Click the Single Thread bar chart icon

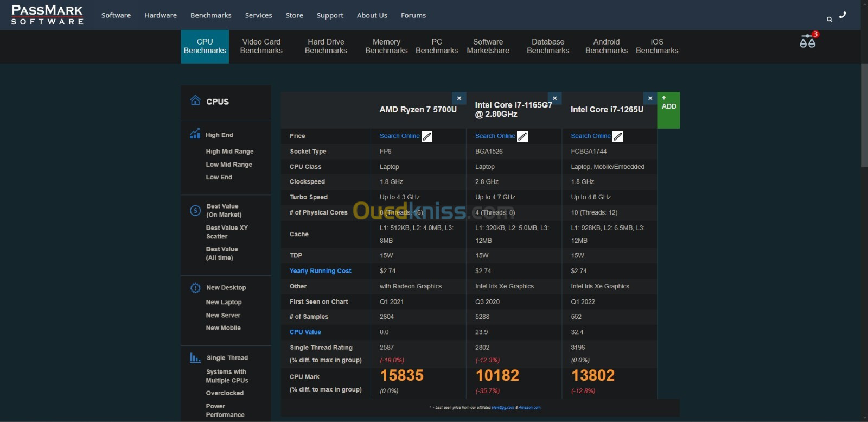click(195, 357)
